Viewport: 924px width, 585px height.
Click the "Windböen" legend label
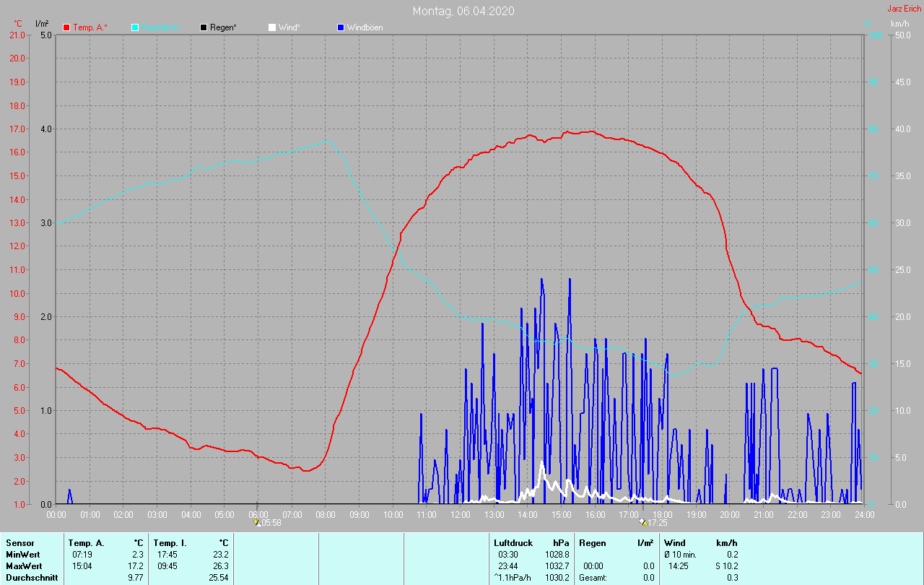[365, 27]
